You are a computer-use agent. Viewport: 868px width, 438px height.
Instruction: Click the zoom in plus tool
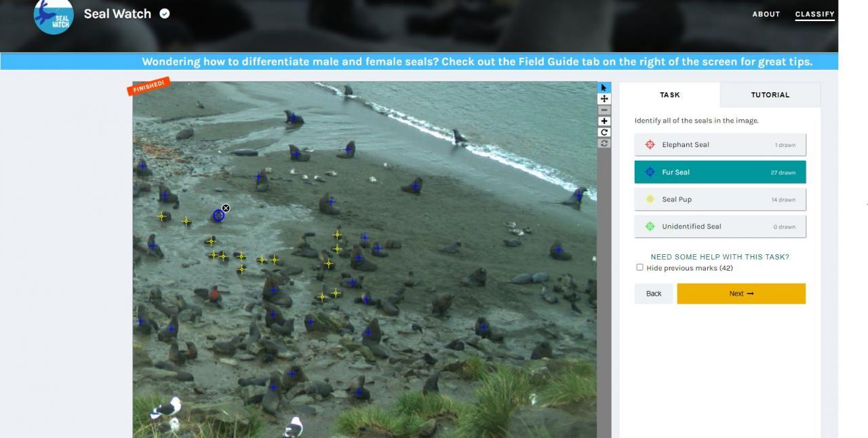click(604, 121)
